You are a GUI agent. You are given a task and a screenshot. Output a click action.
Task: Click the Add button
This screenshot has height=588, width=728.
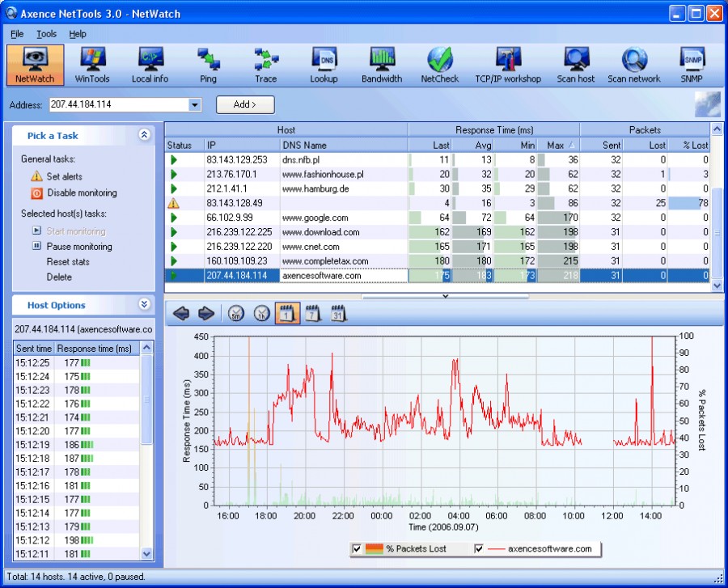pos(245,104)
